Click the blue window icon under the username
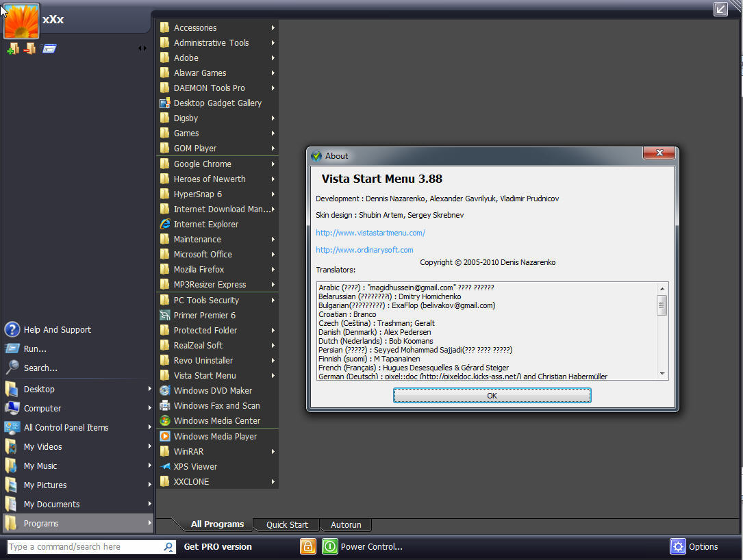The height and width of the screenshot is (560, 743). point(49,49)
